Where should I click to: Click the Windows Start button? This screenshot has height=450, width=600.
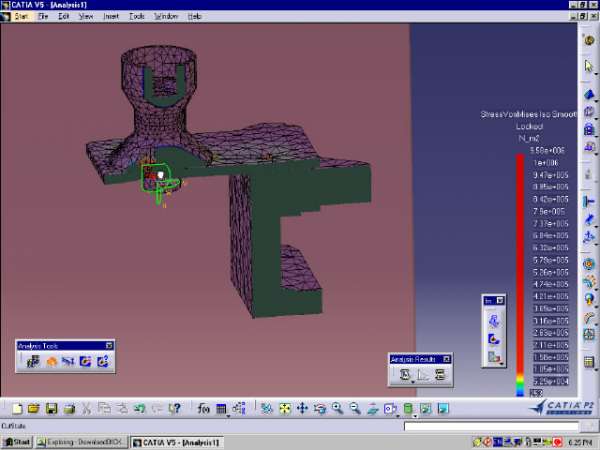pos(17,442)
